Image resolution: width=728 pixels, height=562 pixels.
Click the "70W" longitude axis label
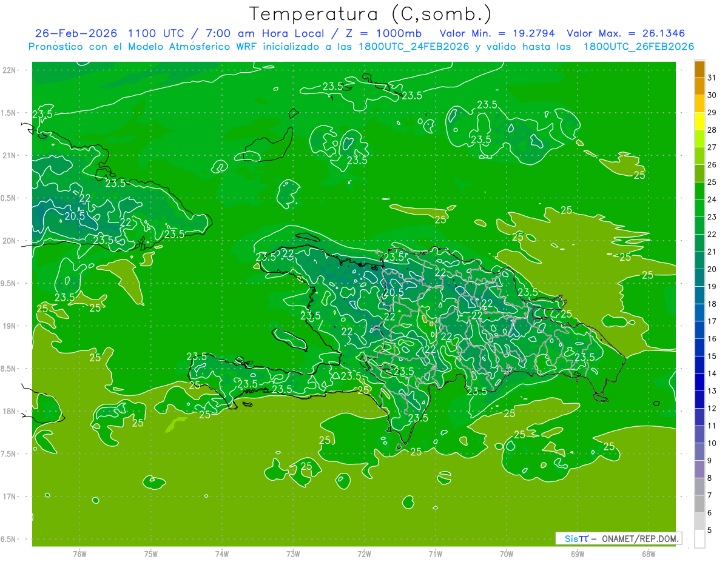pos(507,554)
